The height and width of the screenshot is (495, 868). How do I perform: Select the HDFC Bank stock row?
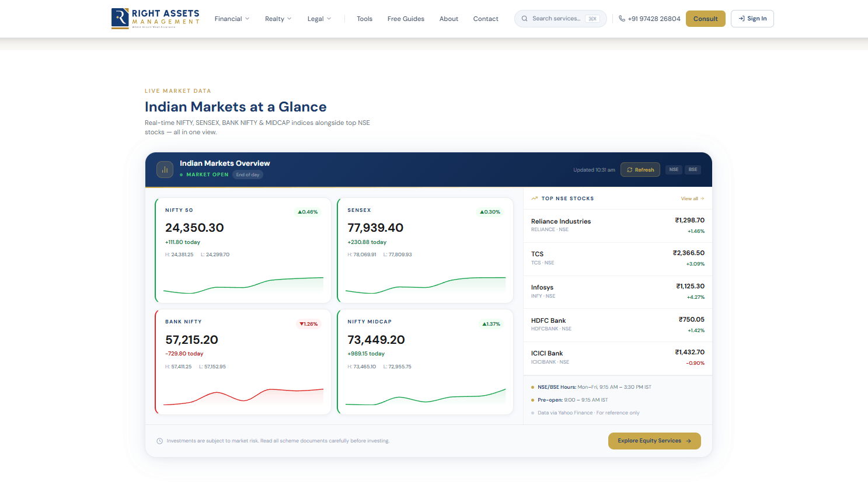pyautogui.click(x=618, y=325)
